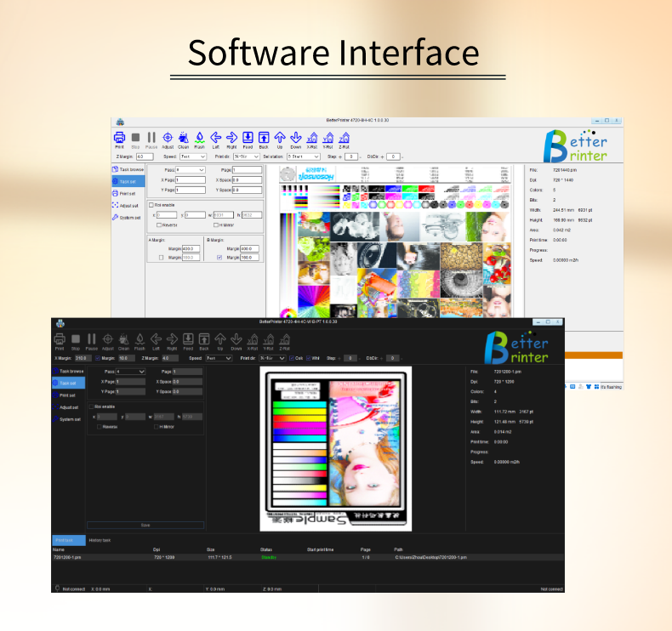Click the X Margin input field in the dark window

click(82, 358)
